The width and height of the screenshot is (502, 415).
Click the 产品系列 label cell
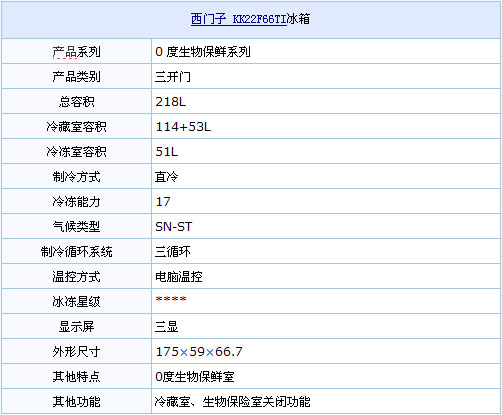tap(76, 52)
